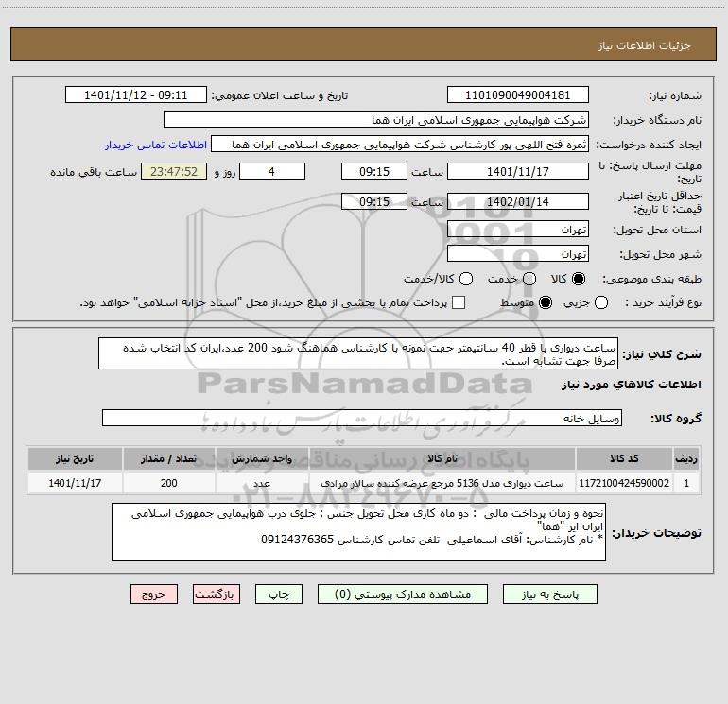Click the شهر محل تحویل تهران field
This screenshot has height=704, width=728.
(x=518, y=254)
